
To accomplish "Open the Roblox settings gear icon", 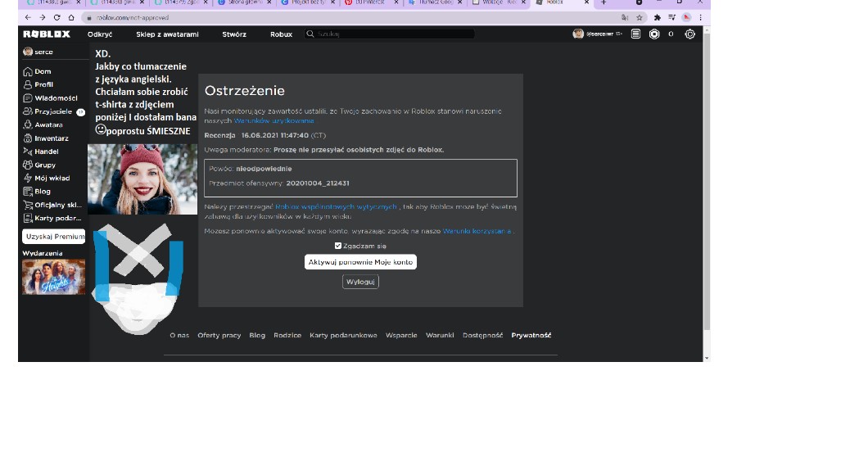I will coord(689,34).
